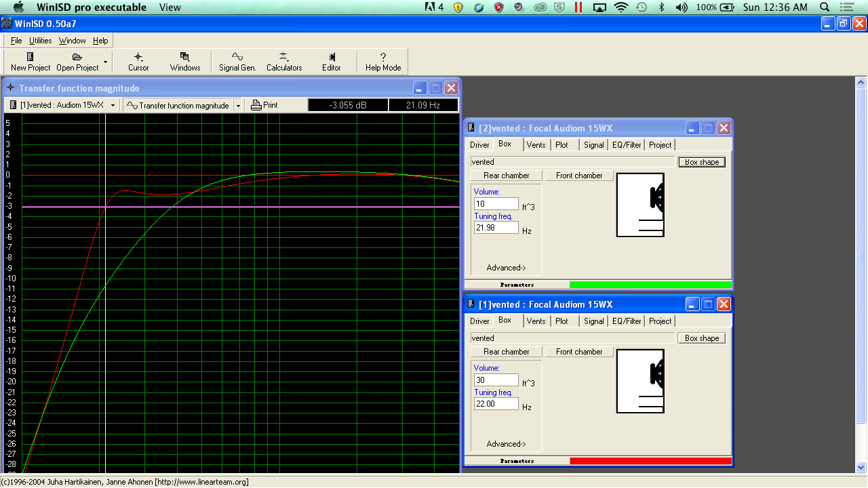The width and height of the screenshot is (868, 488).
Task: Expand the Open Project dropdown arrow
Action: click(105, 62)
